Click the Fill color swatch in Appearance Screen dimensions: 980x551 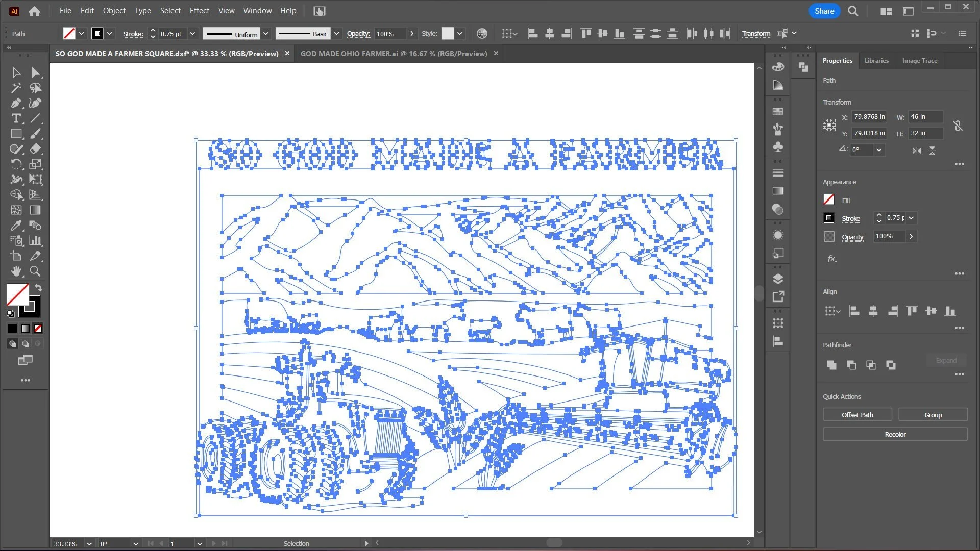(x=829, y=200)
